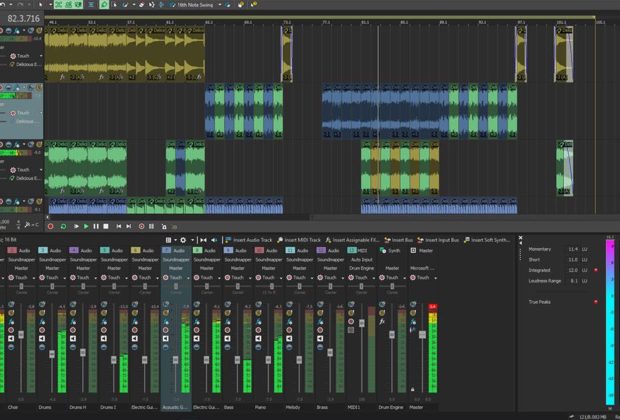
Task: Expand the dropdown arrow beside mixer layout icon
Action: (175, 240)
